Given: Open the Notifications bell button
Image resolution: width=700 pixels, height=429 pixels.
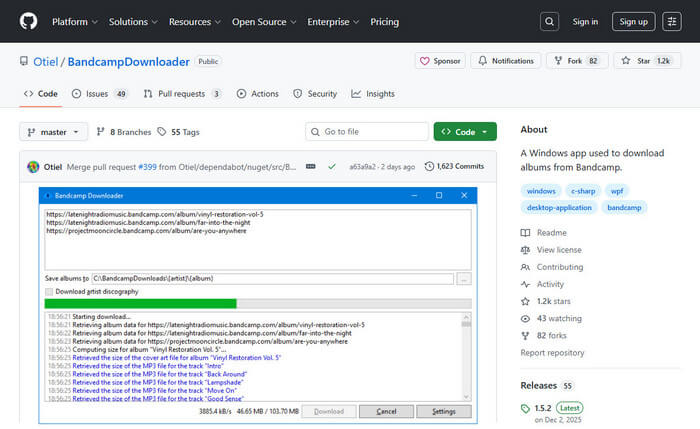Looking at the screenshot, I should pyautogui.click(x=506, y=61).
